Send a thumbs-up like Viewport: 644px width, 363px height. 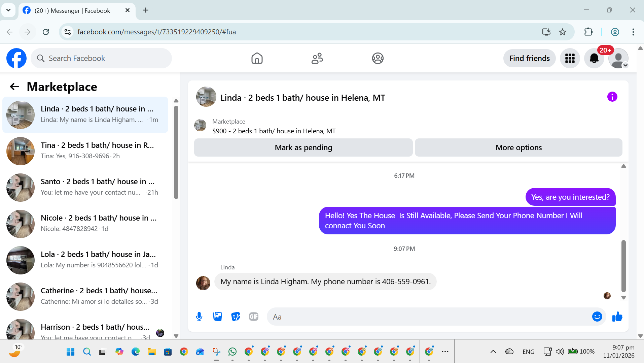point(617,317)
